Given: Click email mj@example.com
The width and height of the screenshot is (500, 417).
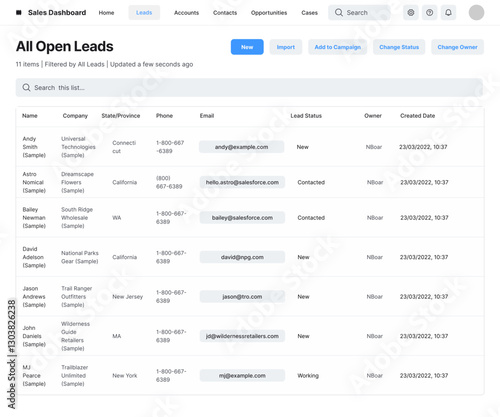Looking at the screenshot, I should point(242,376).
